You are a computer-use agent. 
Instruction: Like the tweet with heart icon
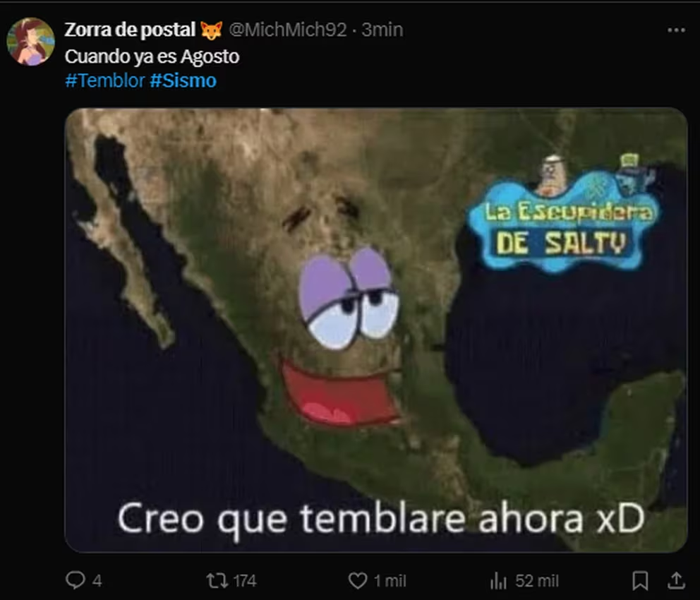tap(358, 581)
